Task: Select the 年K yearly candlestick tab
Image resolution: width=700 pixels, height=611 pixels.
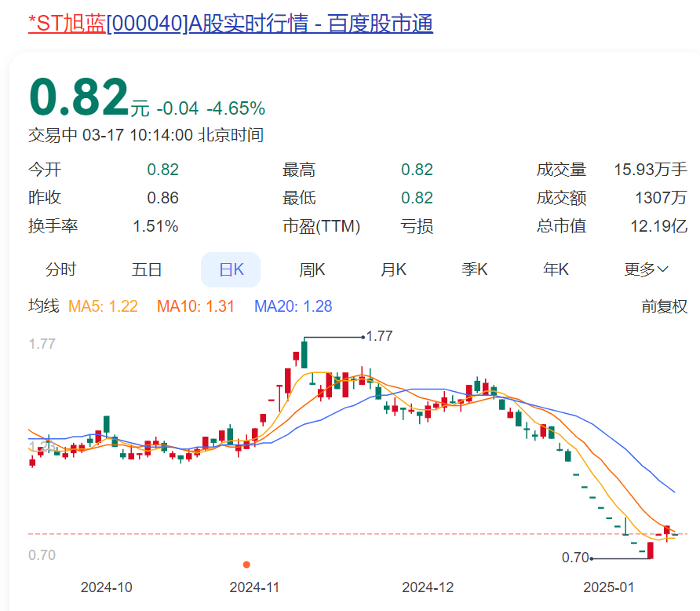Action: pyautogui.click(x=556, y=269)
